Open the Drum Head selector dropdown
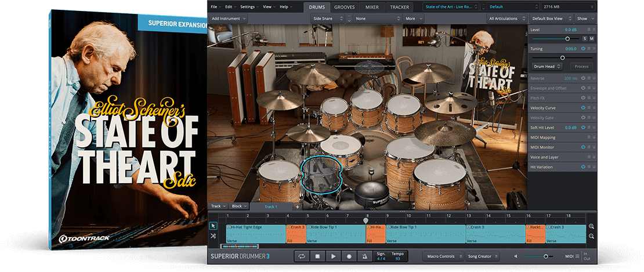Image resolution: width=644 pixels, height=272 pixels. 547,67
